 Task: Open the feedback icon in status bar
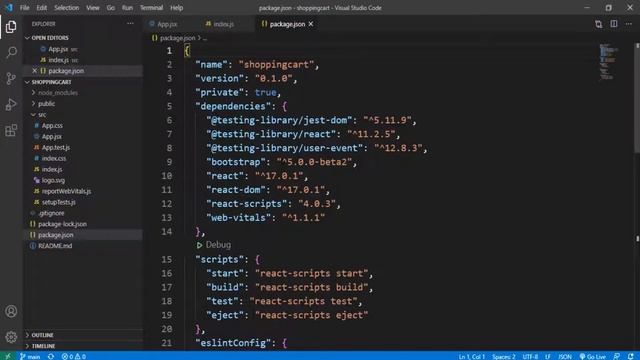(x=617, y=356)
